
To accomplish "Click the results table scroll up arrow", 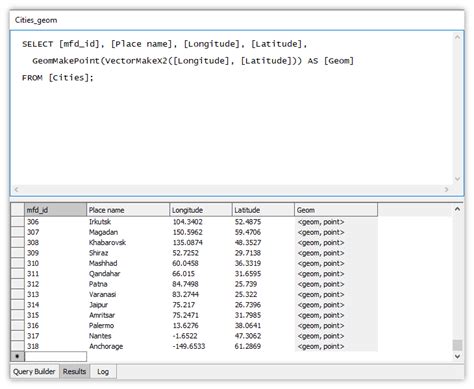I will 457,209.
